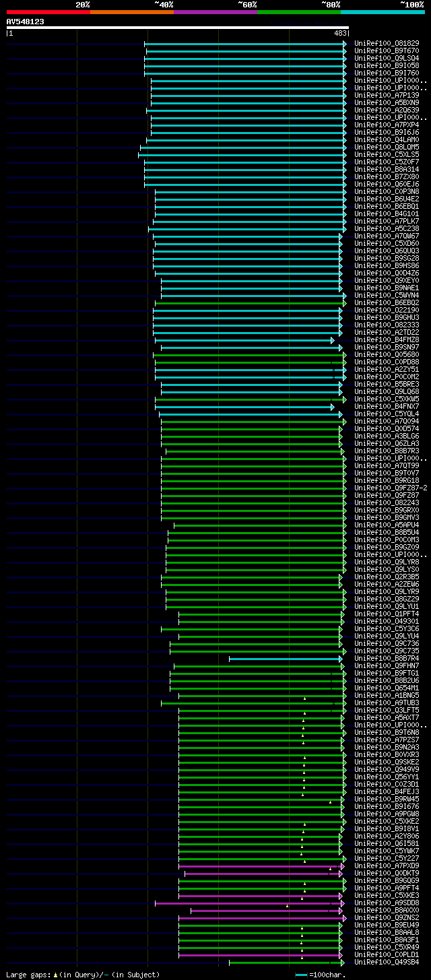Open UniRef100_Q0D4Z6 hit

coord(387,273)
